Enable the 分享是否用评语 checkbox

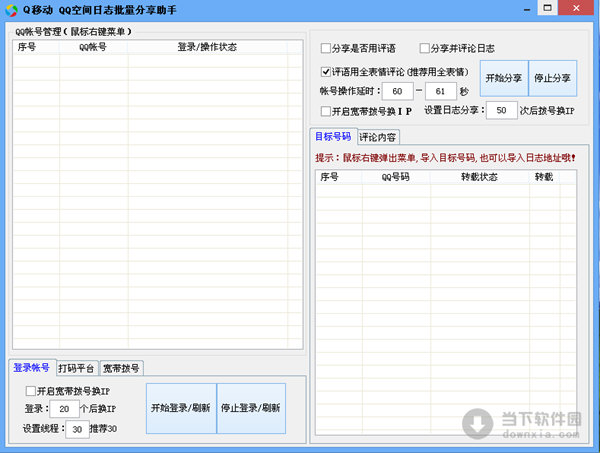[326, 48]
